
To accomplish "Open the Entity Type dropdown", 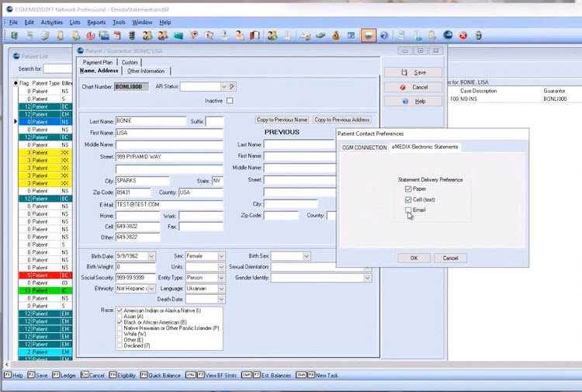I will 221,277.
